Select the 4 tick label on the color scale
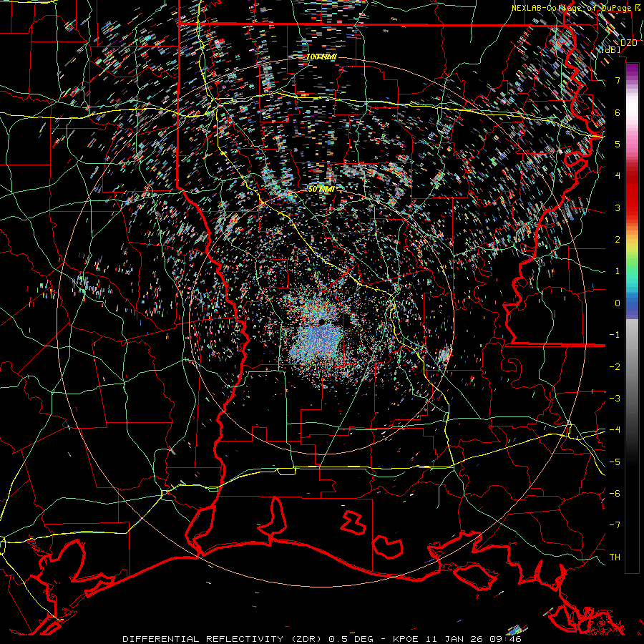The width and height of the screenshot is (644, 644). pyautogui.click(x=618, y=176)
